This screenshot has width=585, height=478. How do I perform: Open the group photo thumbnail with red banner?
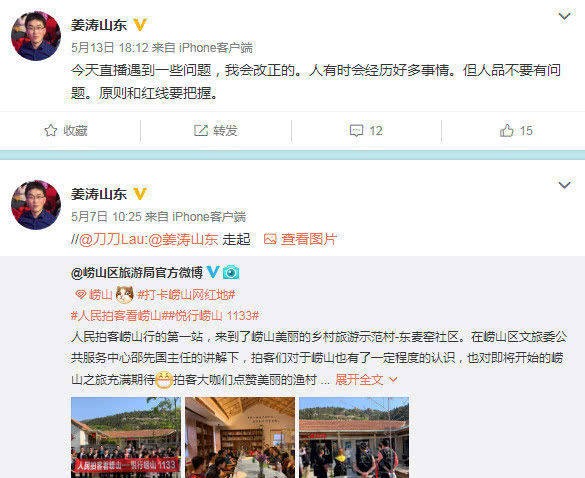(126, 437)
